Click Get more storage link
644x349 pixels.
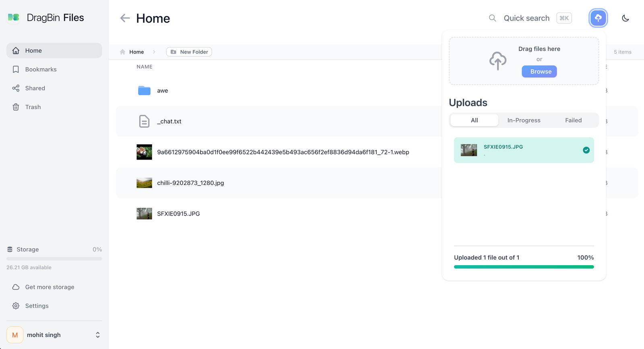[50, 287]
